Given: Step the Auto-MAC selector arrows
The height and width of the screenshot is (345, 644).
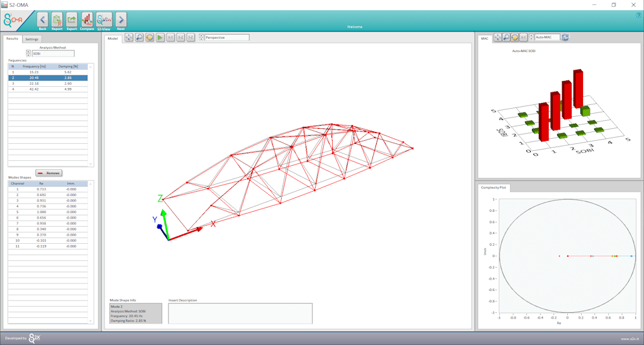Looking at the screenshot, I should tap(531, 37).
